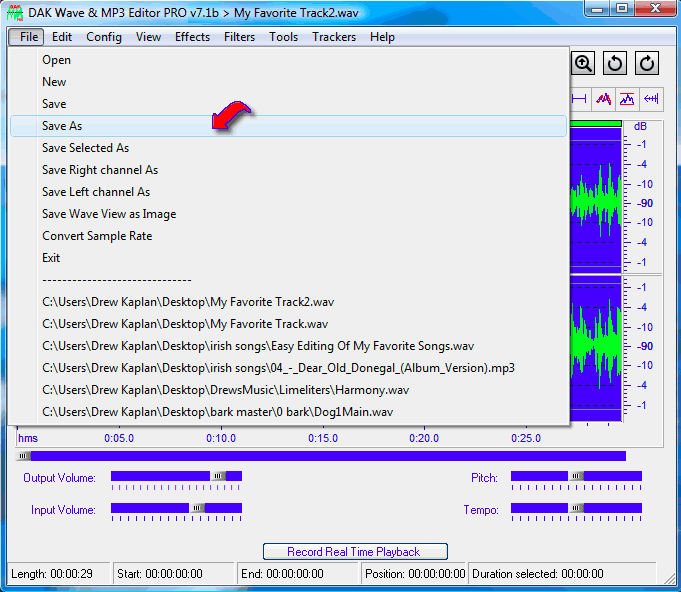The image size is (681, 592).
Task: Click the redo clockwise arrow icon
Action: (647, 64)
